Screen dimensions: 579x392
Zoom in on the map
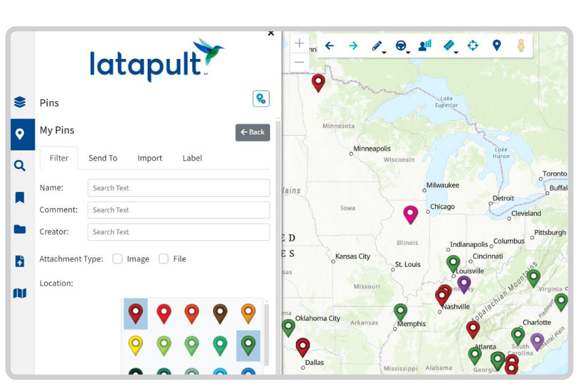pyautogui.click(x=299, y=43)
